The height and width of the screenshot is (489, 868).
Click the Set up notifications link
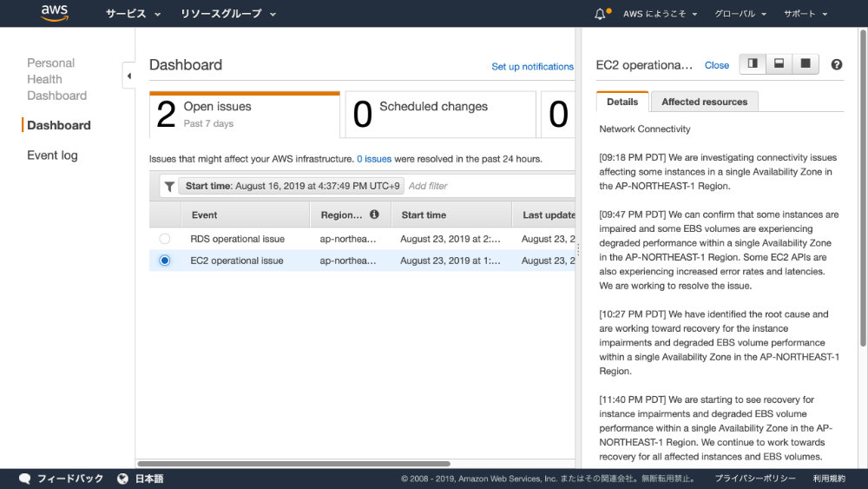tap(533, 67)
